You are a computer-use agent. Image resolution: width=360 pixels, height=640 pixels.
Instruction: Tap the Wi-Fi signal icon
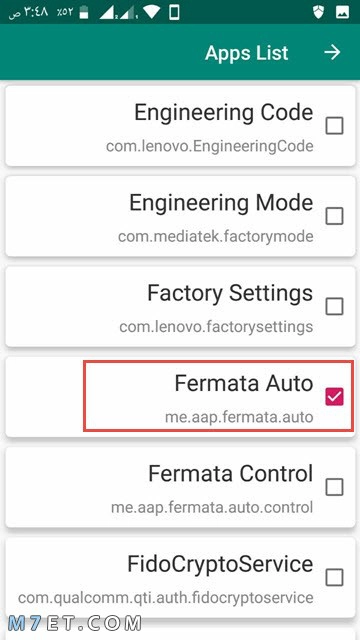coord(151,12)
